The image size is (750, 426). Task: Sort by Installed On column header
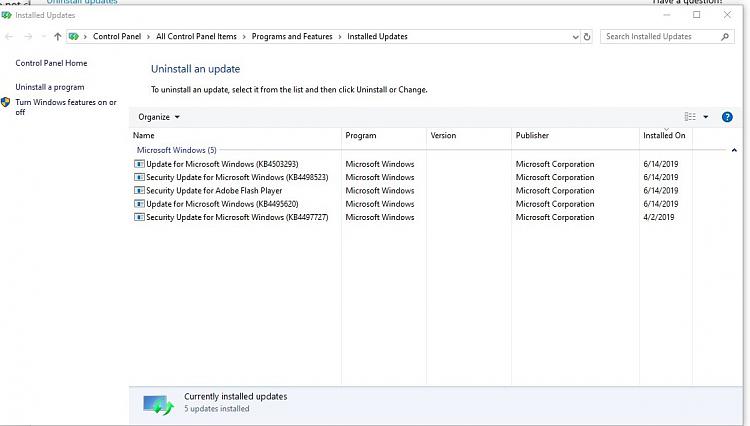coord(666,135)
